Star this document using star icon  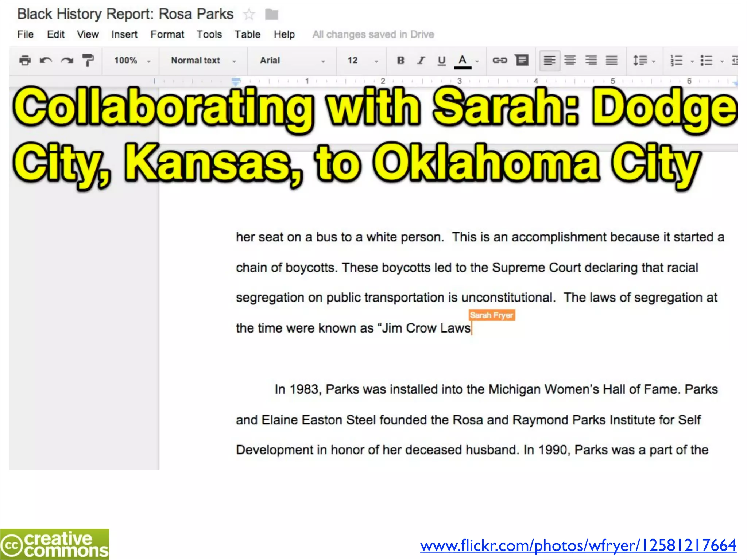(x=249, y=15)
